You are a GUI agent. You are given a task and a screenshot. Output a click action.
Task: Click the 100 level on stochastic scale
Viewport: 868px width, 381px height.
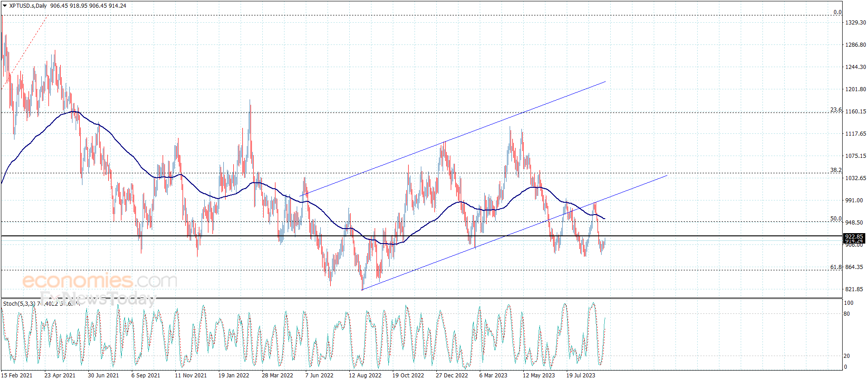click(849, 303)
